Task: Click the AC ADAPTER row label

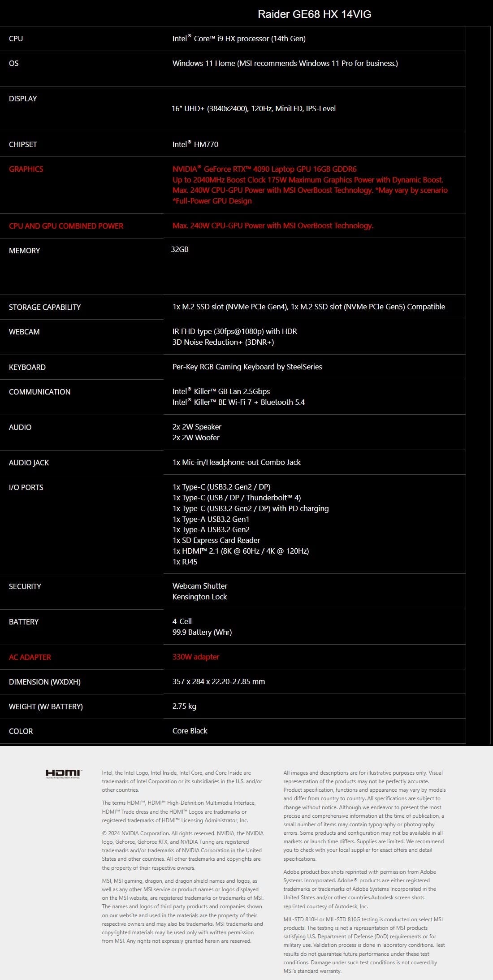Action: click(x=30, y=657)
